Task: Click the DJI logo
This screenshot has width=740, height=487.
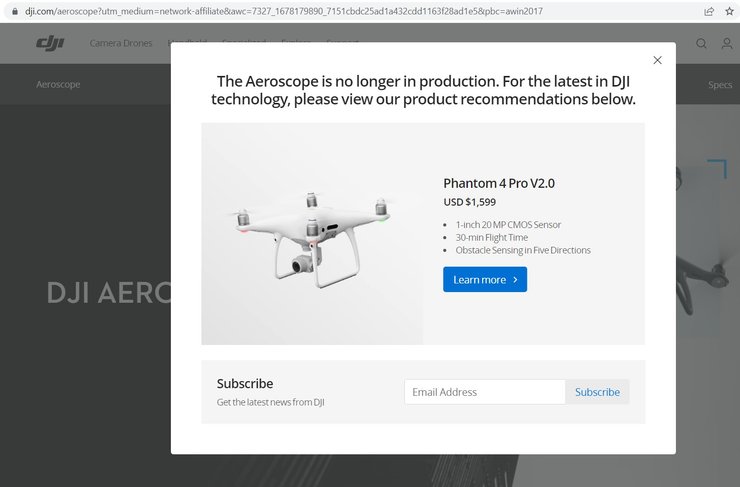Action: tap(49, 43)
